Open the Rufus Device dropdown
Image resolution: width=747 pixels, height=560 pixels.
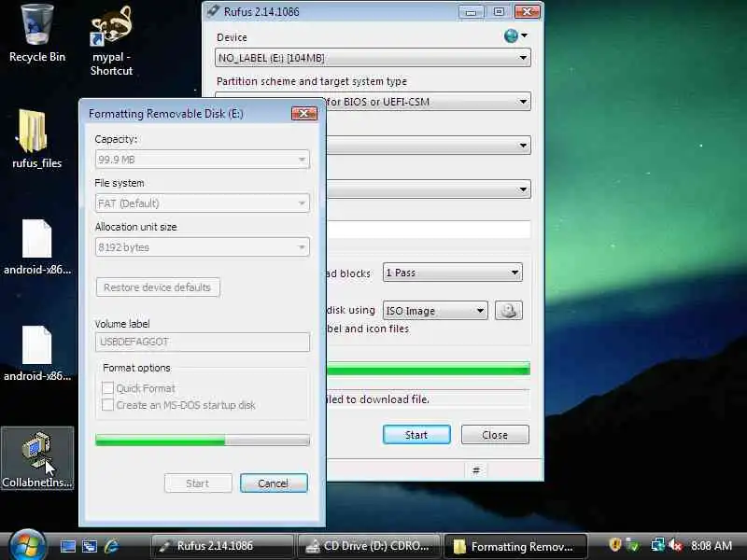coord(373,58)
